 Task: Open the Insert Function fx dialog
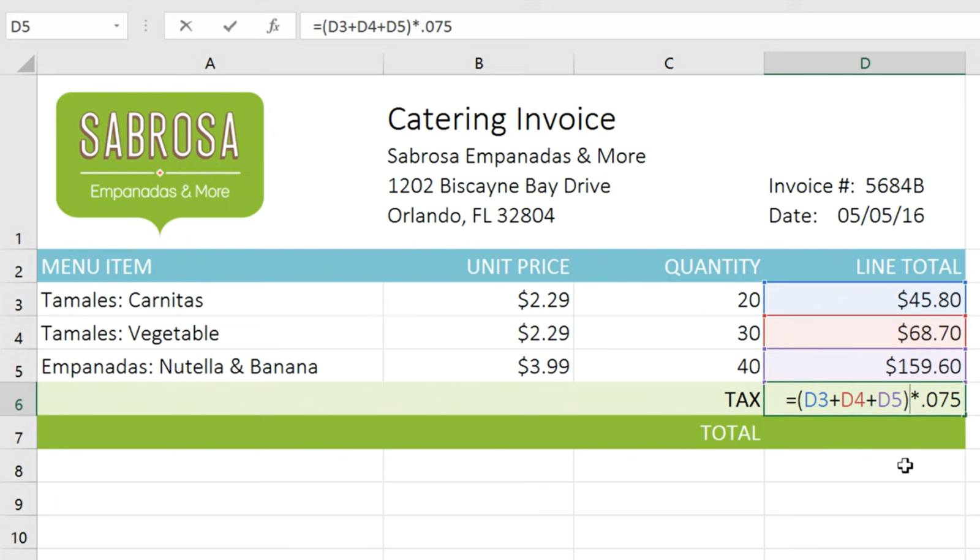[x=273, y=26]
